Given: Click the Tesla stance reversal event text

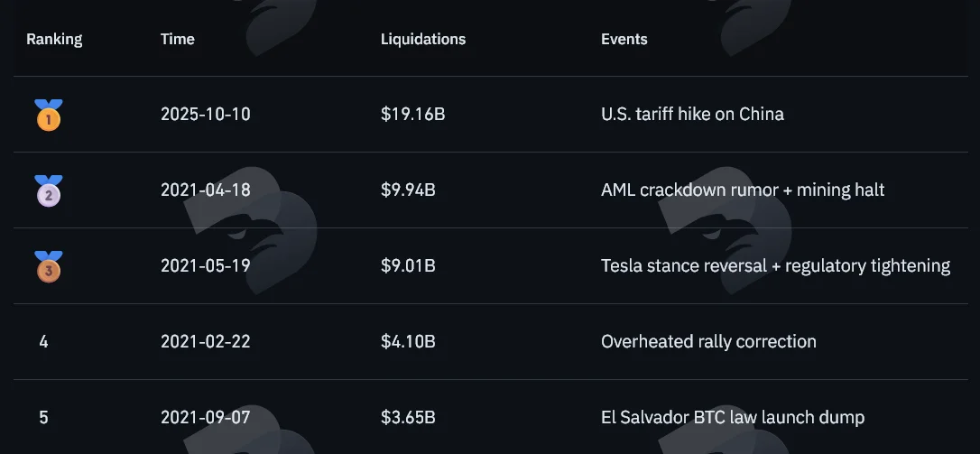Looking at the screenshot, I should 776,266.
